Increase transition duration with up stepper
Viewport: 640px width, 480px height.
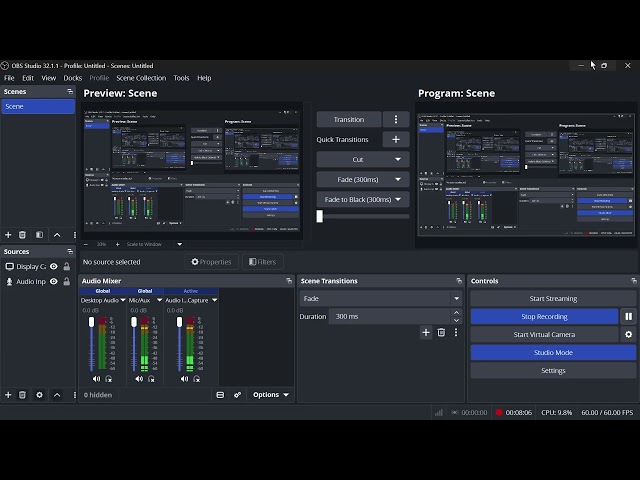[456, 313]
